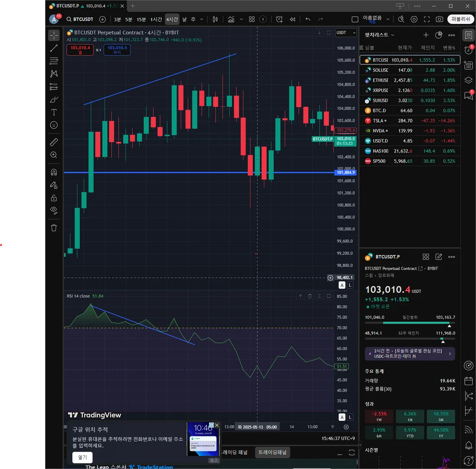
Task: Select the NAS100 watchlist row
Action: point(410,151)
